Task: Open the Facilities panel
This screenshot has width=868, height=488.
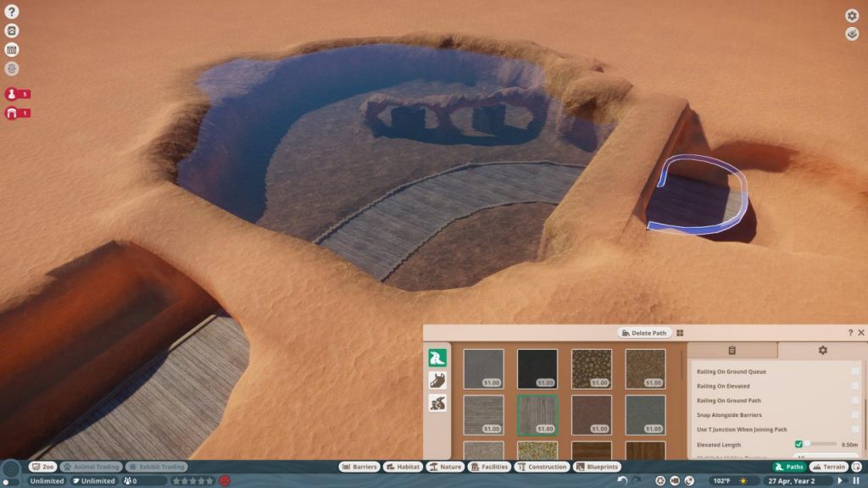Action: point(489,466)
